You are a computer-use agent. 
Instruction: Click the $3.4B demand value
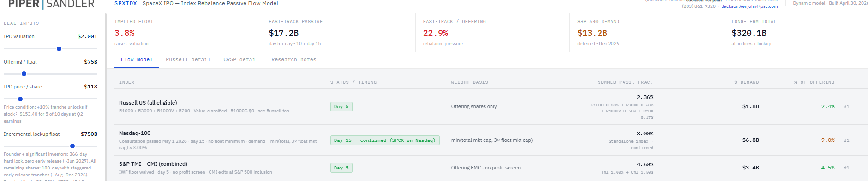click(x=751, y=168)
